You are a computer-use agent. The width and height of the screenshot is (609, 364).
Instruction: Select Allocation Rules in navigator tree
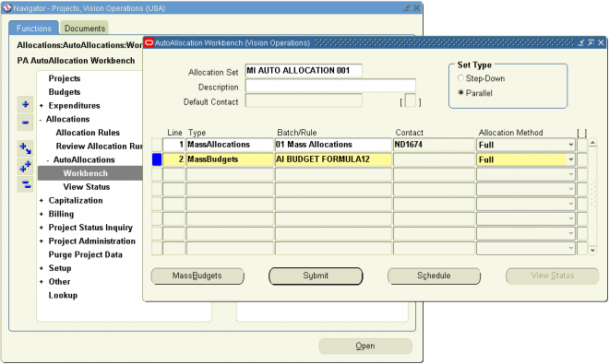coord(88,133)
